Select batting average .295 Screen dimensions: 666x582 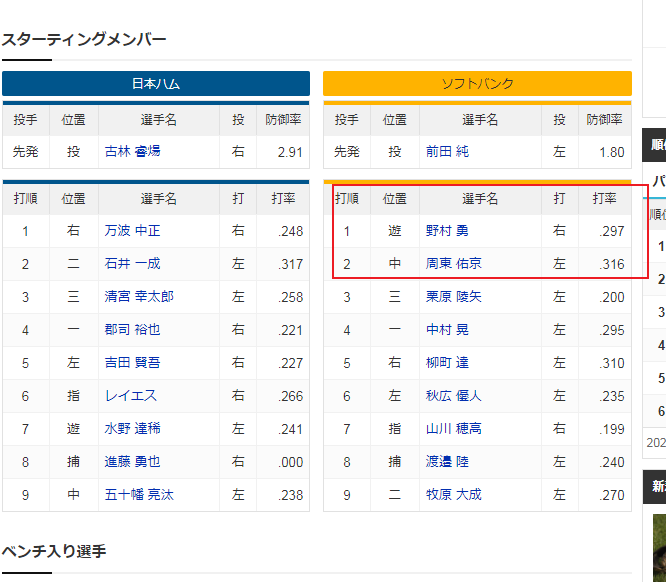pos(612,330)
